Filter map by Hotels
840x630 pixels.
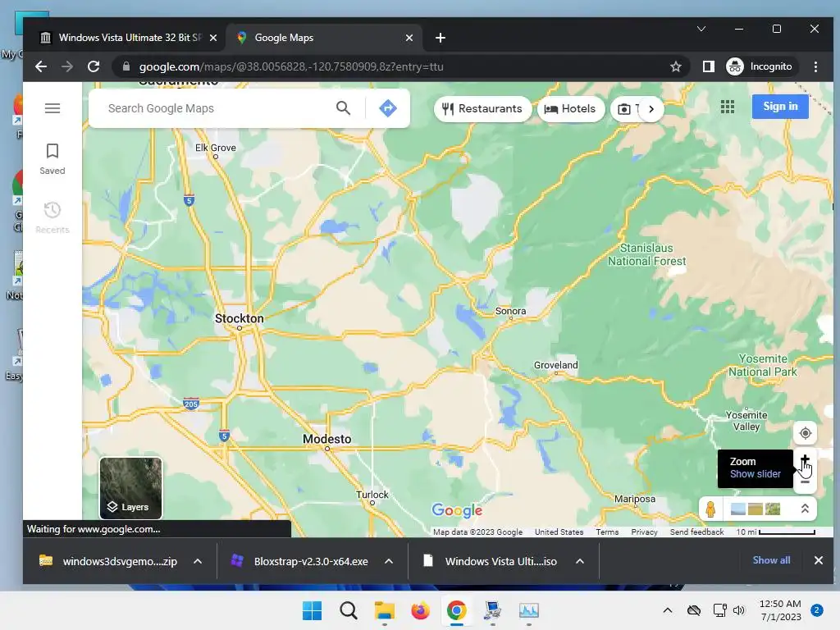tap(570, 109)
